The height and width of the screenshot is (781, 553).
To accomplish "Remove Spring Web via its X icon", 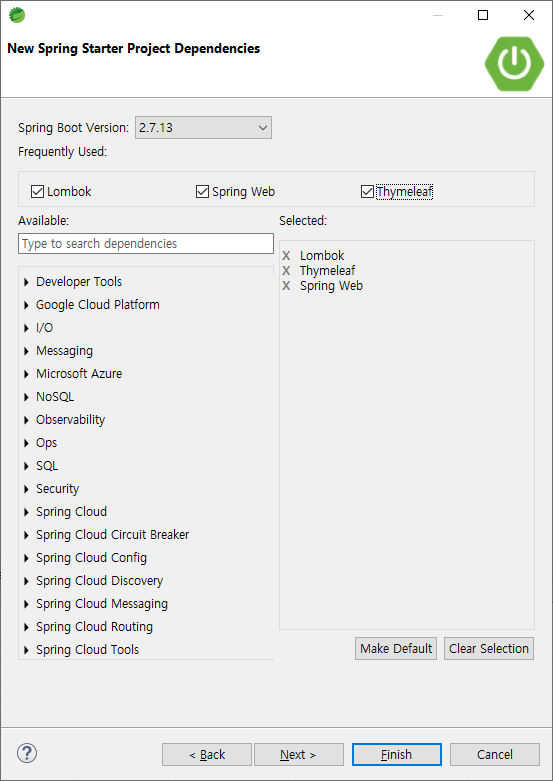I will pyautogui.click(x=286, y=285).
